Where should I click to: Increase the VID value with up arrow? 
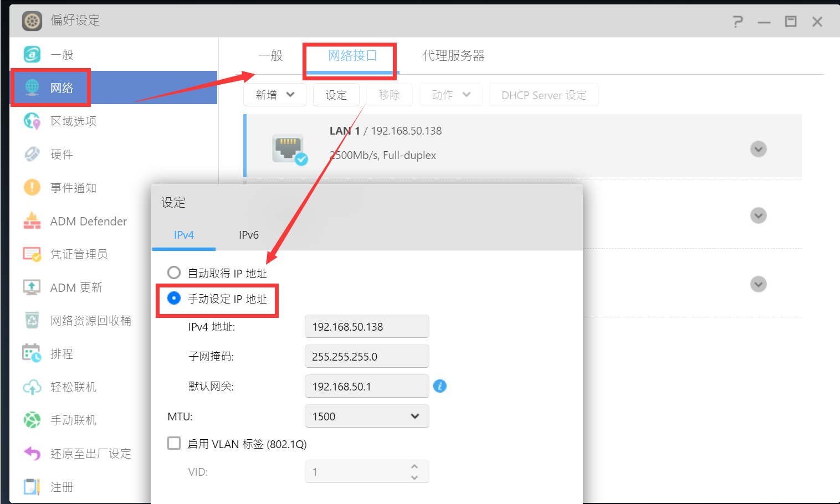(x=414, y=466)
